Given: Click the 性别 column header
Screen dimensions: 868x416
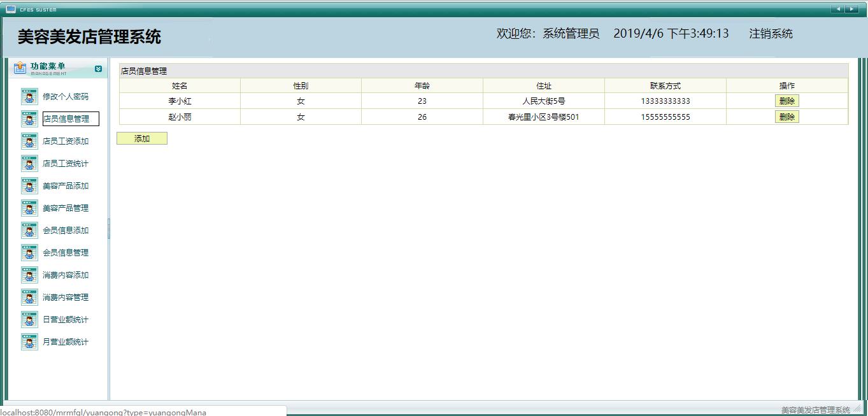Looking at the screenshot, I should (301, 85).
